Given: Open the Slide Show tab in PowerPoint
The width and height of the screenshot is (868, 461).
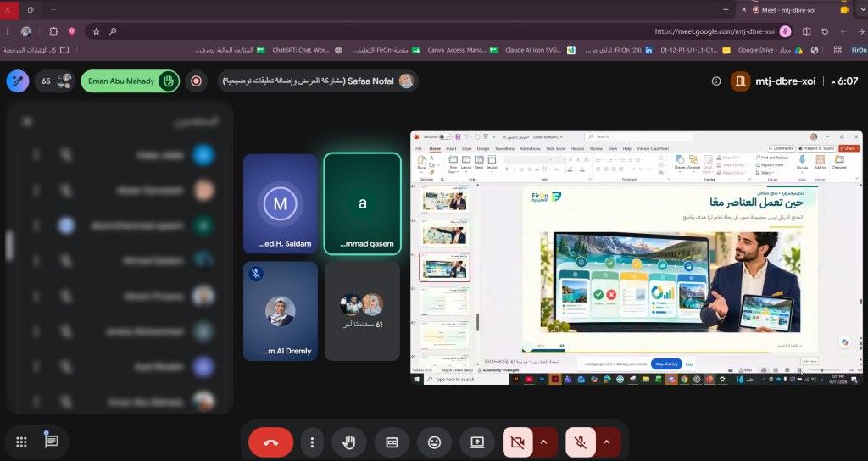Looking at the screenshot, I should (556, 149).
